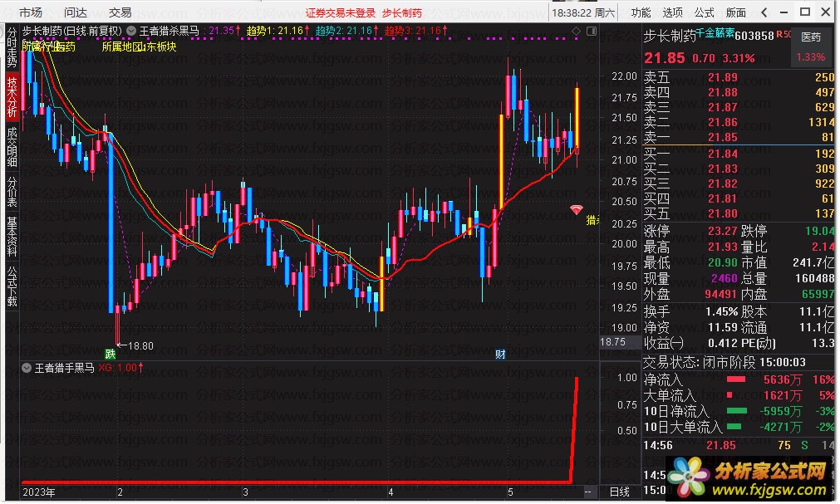
Task: Open the 公式 menu
Action: (704, 12)
